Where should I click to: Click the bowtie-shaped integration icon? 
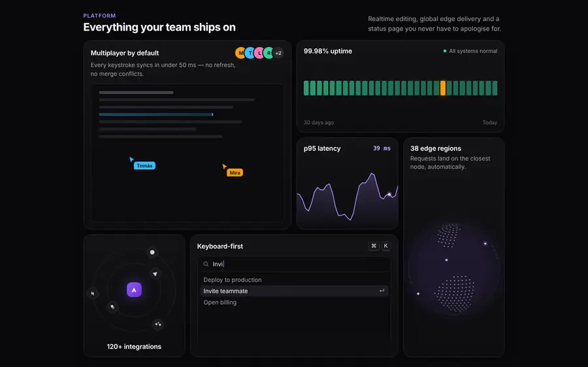(x=93, y=293)
